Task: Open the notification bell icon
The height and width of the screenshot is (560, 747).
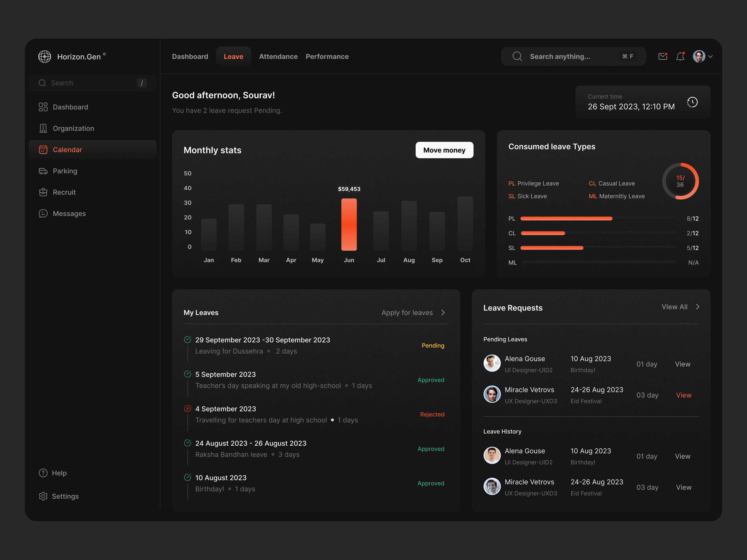Action: pyautogui.click(x=681, y=56)
